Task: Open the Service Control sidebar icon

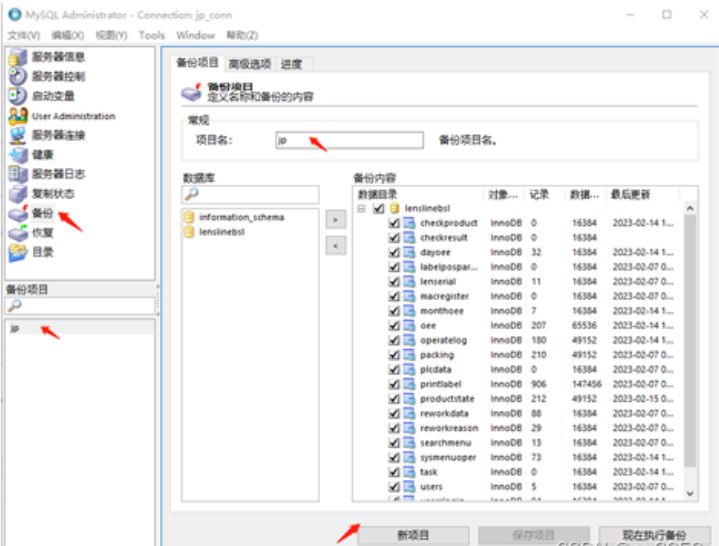Action: tap(17, 77)
